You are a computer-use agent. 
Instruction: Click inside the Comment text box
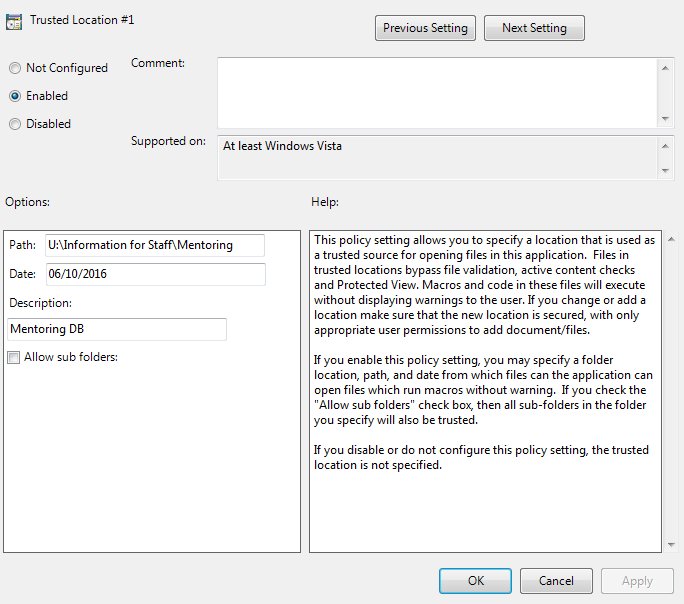pyautogui.click(x=436, y=90)
